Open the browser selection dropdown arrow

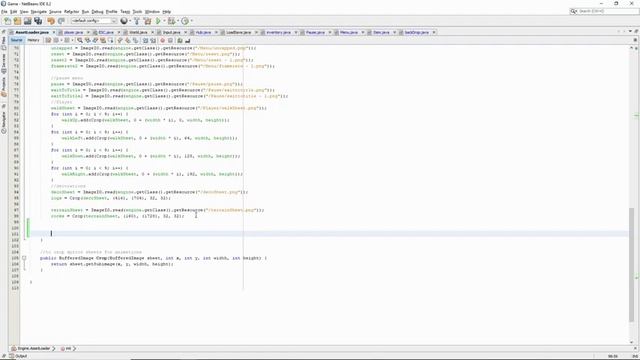[130, 21]
